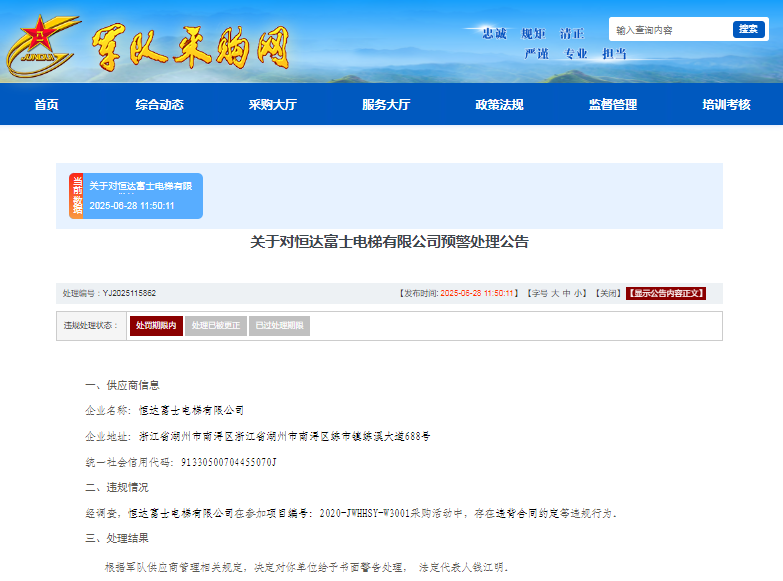The height and width of the screenshot is (581, 783).
Task: Click the 三、处理结果 heading
Action: pyautogui.click(x=117, y=539)
